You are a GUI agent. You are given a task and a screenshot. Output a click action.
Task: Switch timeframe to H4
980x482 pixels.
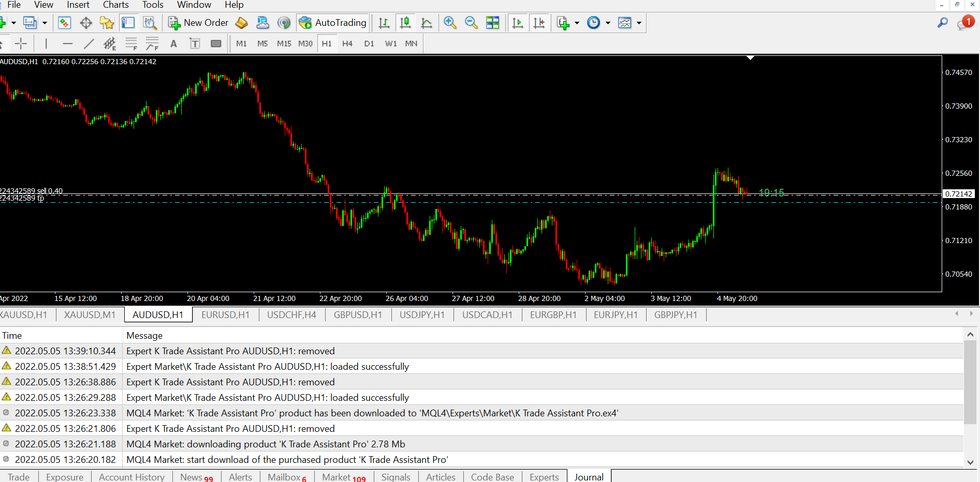tap(347, 44)
